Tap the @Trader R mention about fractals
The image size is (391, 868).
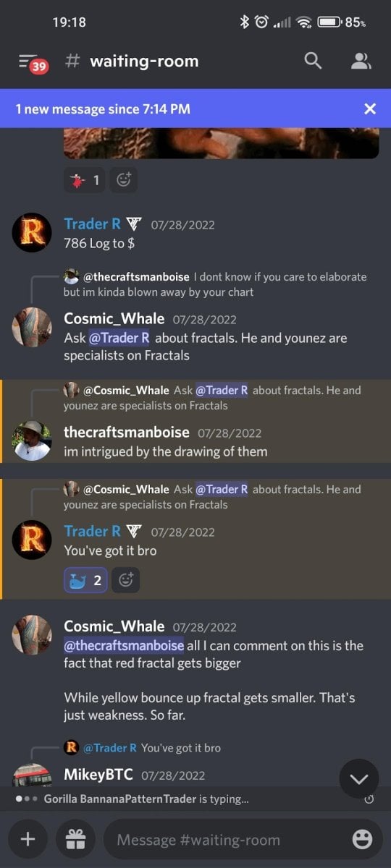click(119, 338)
